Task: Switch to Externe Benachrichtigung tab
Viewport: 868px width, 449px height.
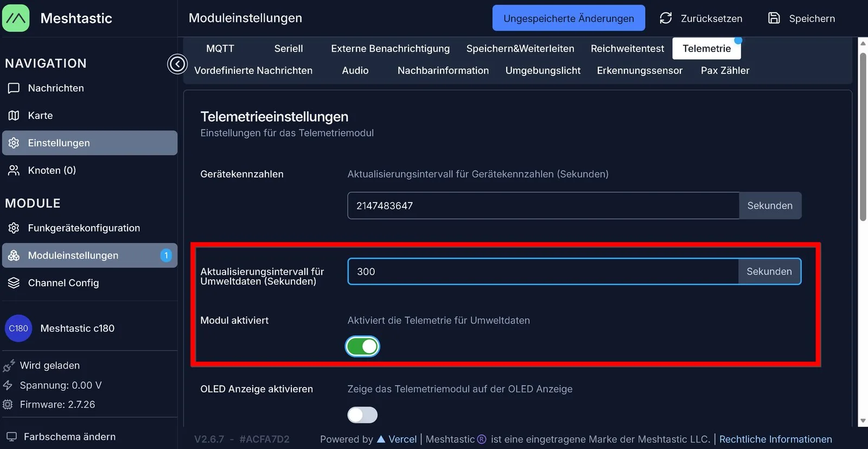Action: [390, 48]
